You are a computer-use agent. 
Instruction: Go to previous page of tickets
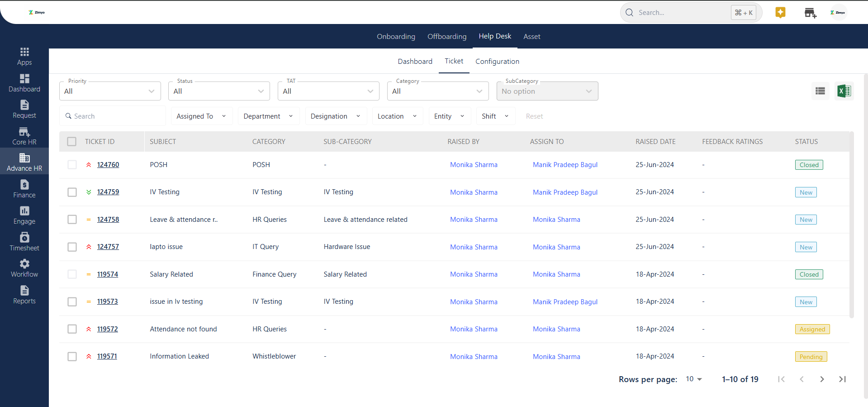coord(802,379)
